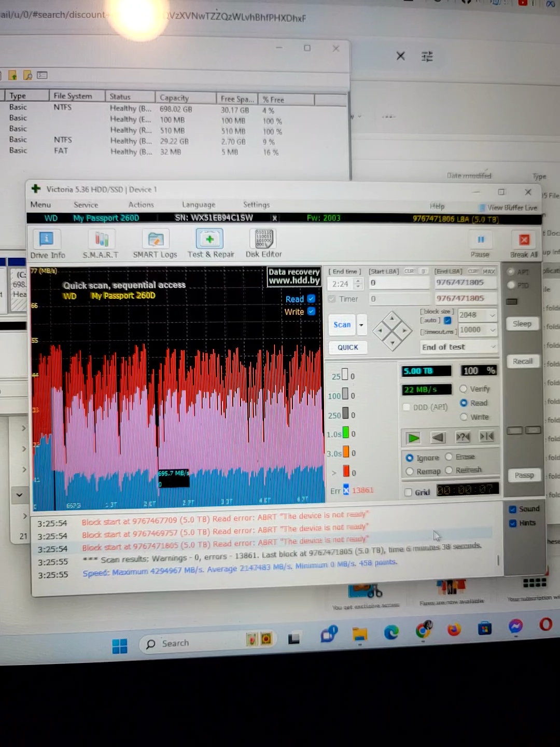This screenshot has height=747, width=560.
Task: Open the S.M.A.R.T panel
Action: click(x=101, y=244)
